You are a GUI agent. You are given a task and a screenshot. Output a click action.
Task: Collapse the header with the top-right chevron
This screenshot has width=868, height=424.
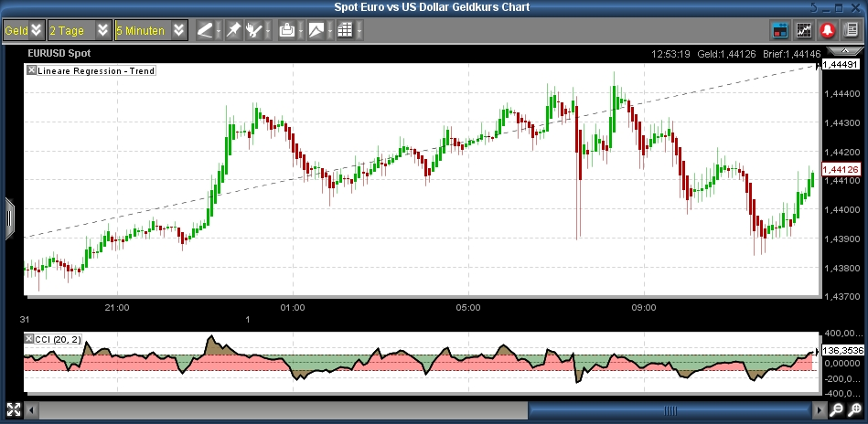pos(845,50)
